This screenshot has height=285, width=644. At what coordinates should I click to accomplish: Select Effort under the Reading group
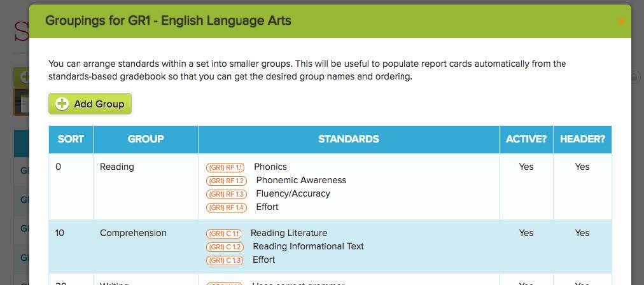[267, 207]
